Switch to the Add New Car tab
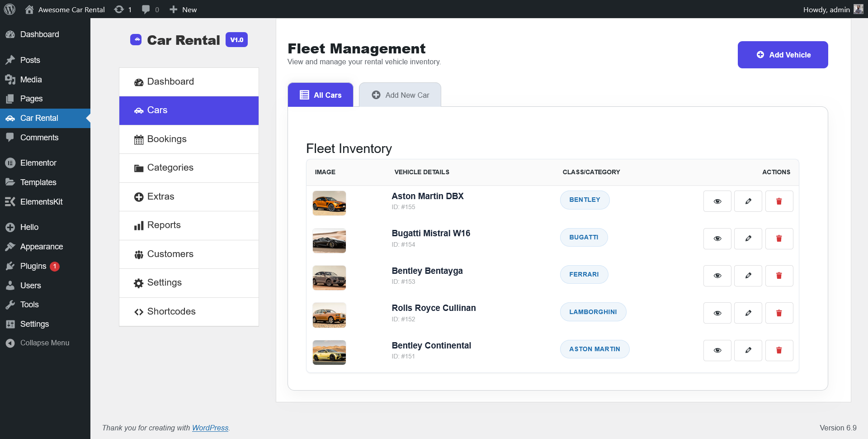Screen dimensions: 868x439 [x=400, y=95]
